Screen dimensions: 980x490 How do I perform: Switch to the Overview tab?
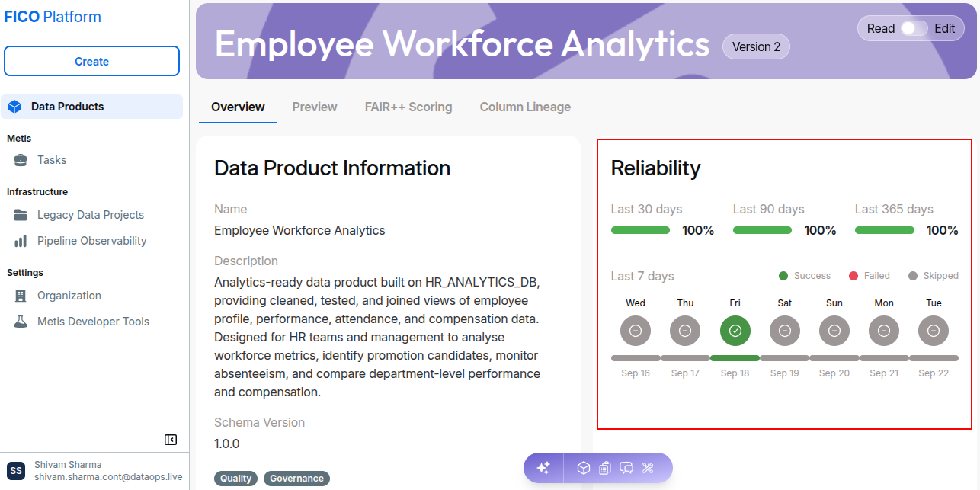click(x=239, y=107)
